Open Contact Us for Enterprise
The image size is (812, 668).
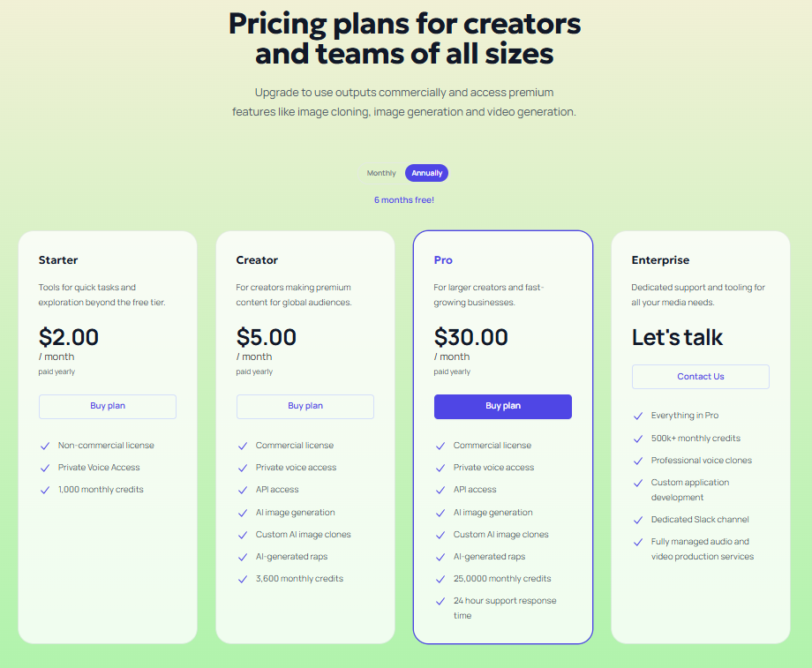[x=700, y=377]
